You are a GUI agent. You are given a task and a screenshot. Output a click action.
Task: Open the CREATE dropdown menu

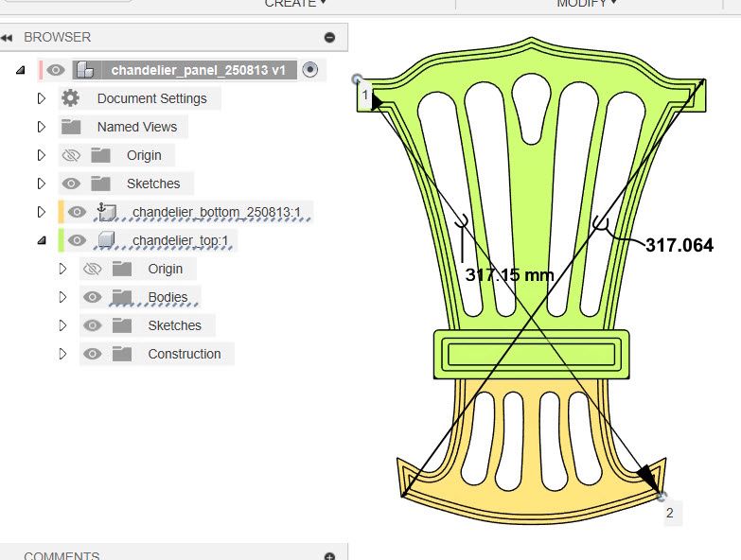(295, 3)
